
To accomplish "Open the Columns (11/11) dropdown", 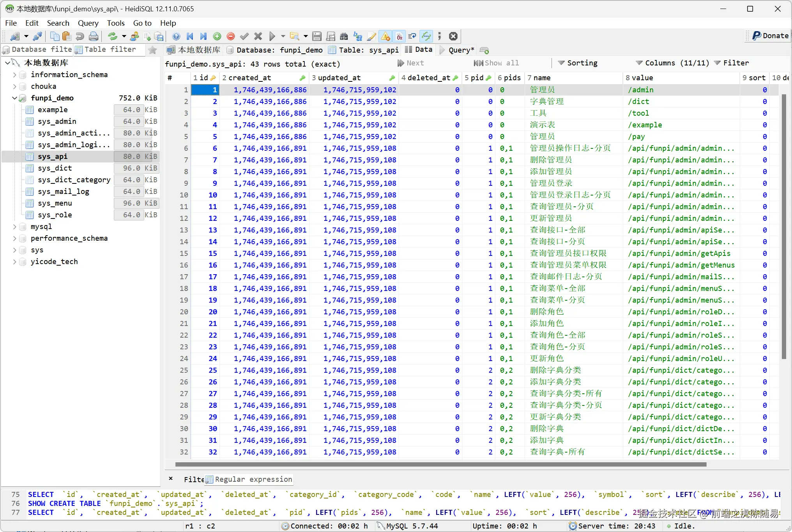I will pyautogui.click(x=672, y=63).
